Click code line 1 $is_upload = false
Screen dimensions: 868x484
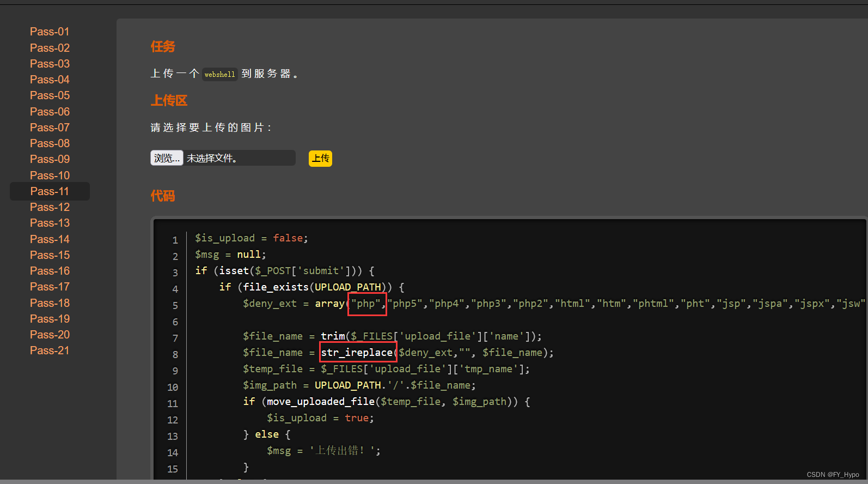(252, 238)
